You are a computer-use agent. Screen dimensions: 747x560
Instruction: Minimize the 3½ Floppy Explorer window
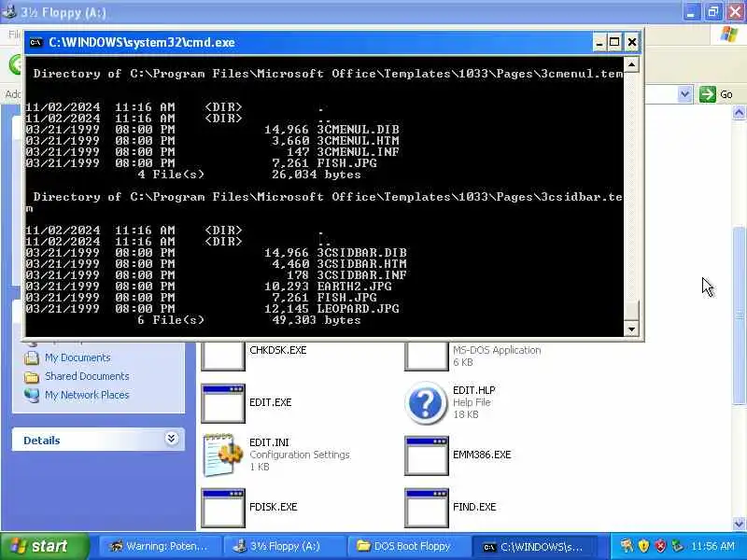tap(691, 11)
